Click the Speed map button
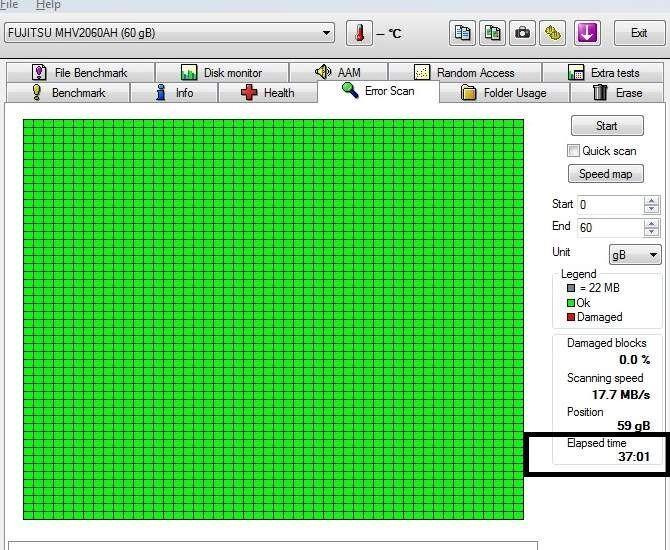Screen dimensions: 670x550 606,174
